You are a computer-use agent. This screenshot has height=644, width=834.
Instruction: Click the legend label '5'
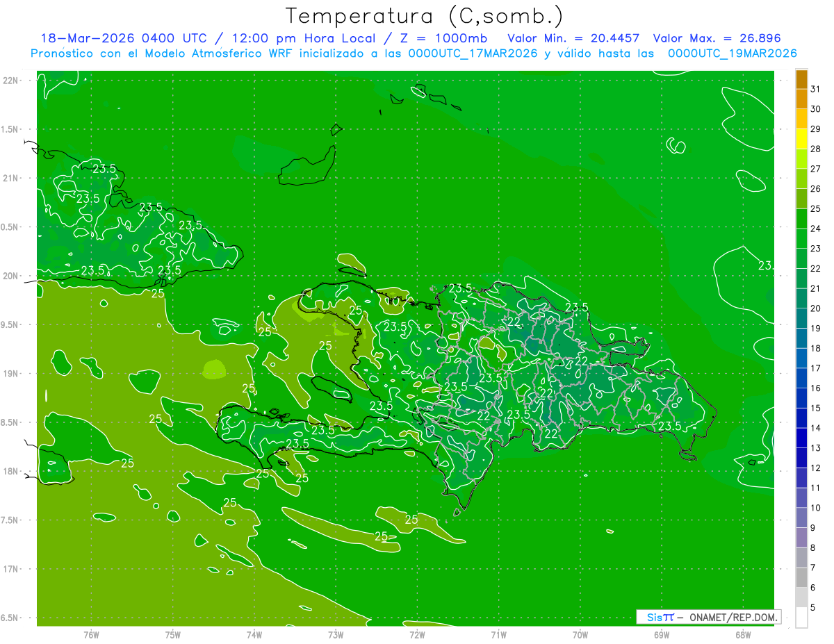[813, 607]
